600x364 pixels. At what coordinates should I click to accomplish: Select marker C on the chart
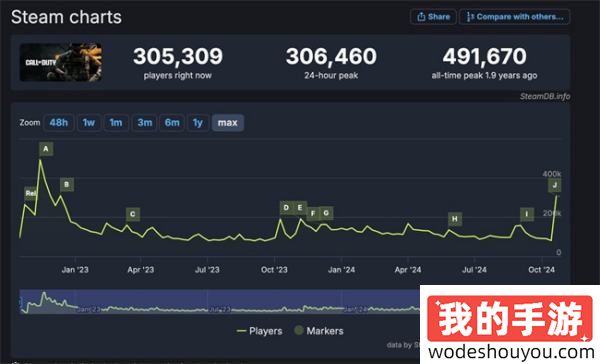(133, 214)
